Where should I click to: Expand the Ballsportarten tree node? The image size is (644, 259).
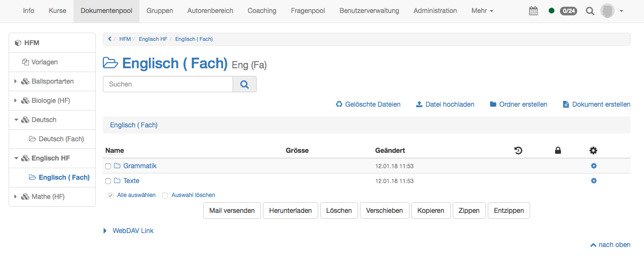coord(16,82)
